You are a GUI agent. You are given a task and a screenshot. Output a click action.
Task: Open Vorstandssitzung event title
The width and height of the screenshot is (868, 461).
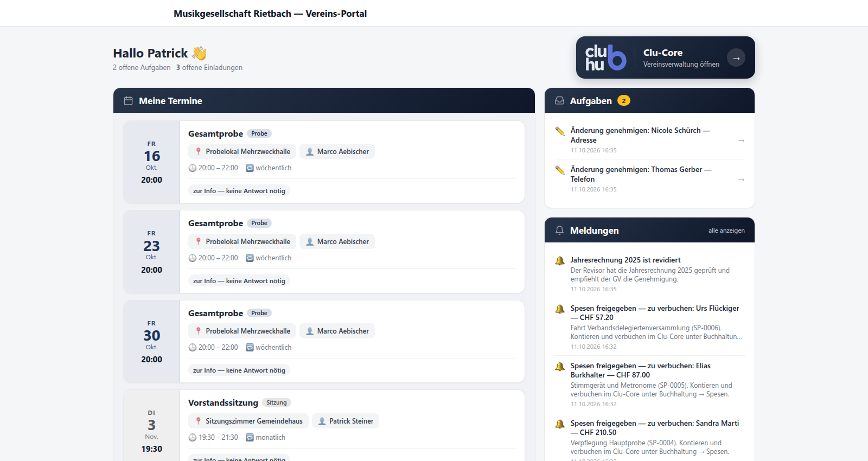tap(223, 403)
